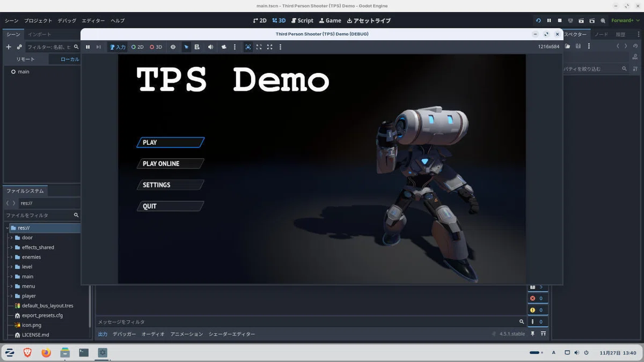Select export_presets.cfg file
644x362 pixels.
click(42, 315)
